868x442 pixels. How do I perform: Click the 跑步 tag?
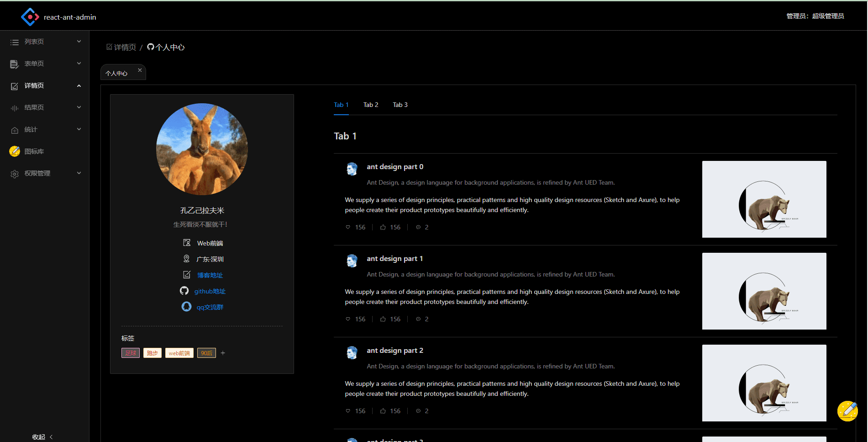(153, 353)
